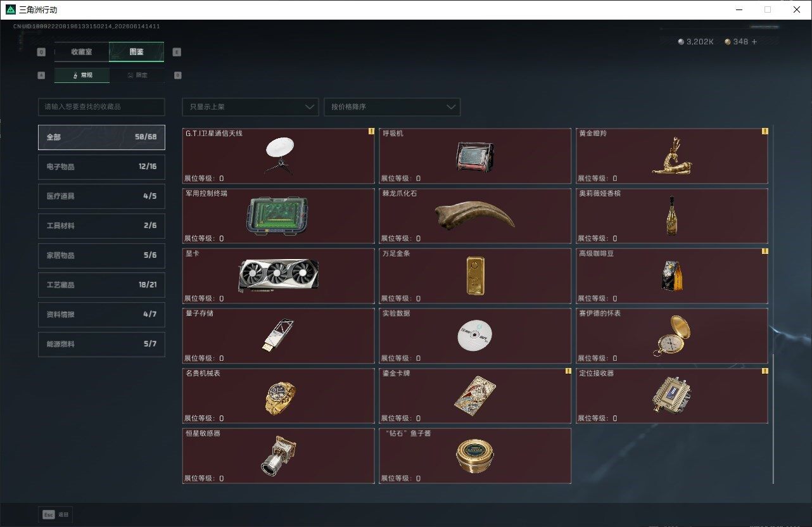Select the 限定 sub-tab
The width and height of the screenshot is (812, 527).
[137, 75]
